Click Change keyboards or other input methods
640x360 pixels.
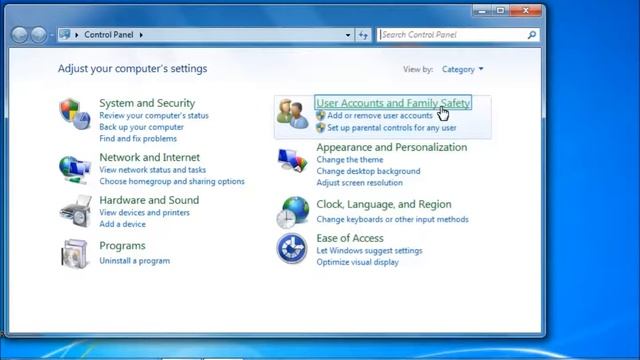coord(392,219)
